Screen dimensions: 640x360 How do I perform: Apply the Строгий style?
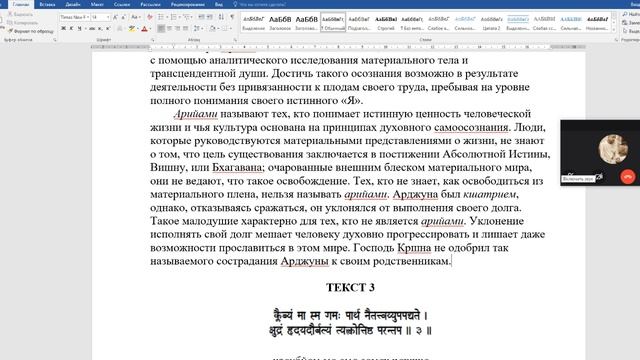point(386,22)
